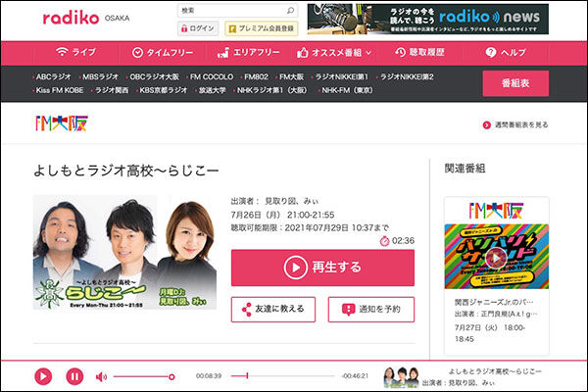Click the 通知を予約 button
The image size is (588, 392).
coord(371,310)
